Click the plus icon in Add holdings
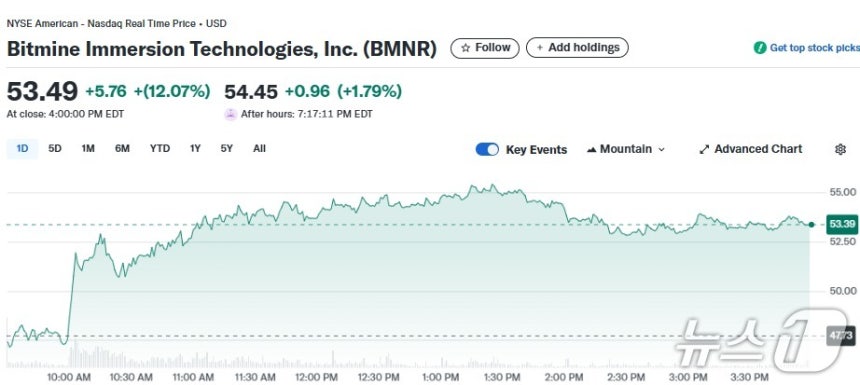 (x=540, y=48)
